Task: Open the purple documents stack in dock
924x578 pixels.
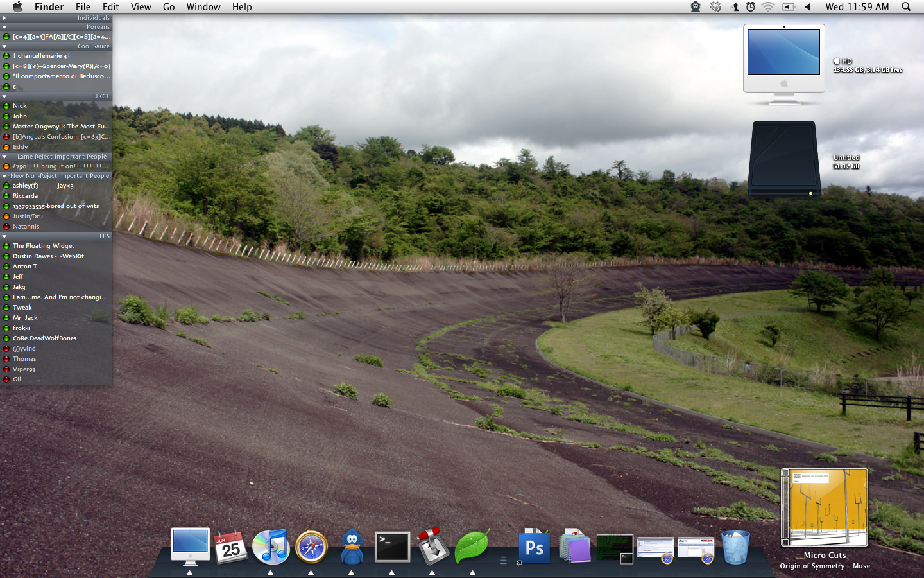Action: [574, 547]
